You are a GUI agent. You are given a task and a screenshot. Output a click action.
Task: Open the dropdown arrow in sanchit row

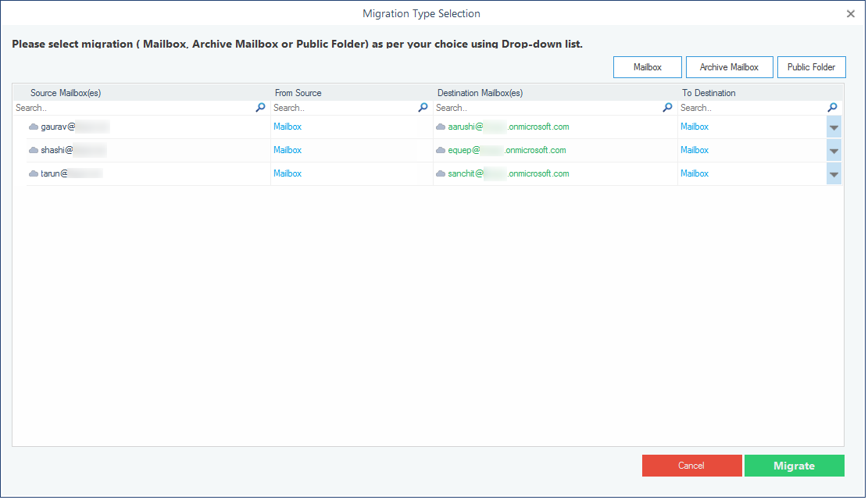coord(834,174)
